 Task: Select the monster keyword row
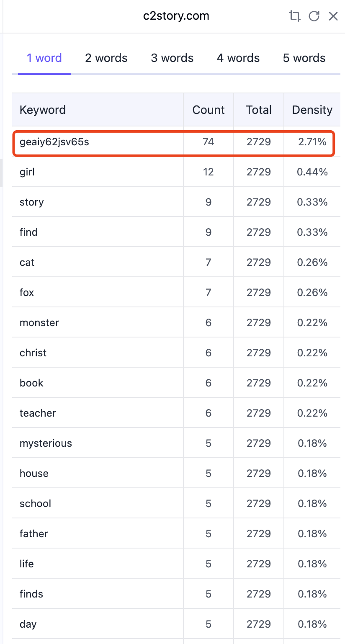point(176,322)
